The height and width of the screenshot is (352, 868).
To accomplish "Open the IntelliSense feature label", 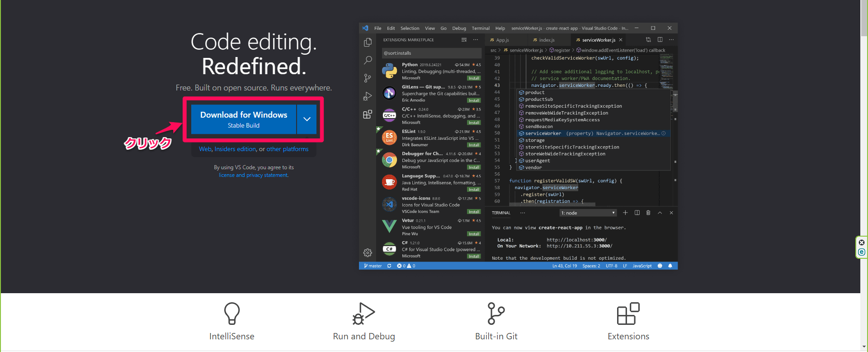I will pos(232,336).
